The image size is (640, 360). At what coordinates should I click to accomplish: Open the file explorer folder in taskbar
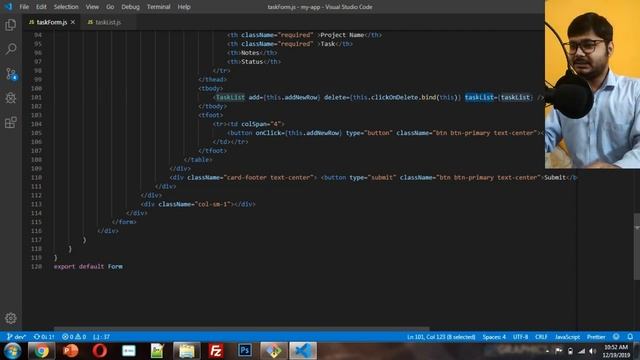[187, 351]
